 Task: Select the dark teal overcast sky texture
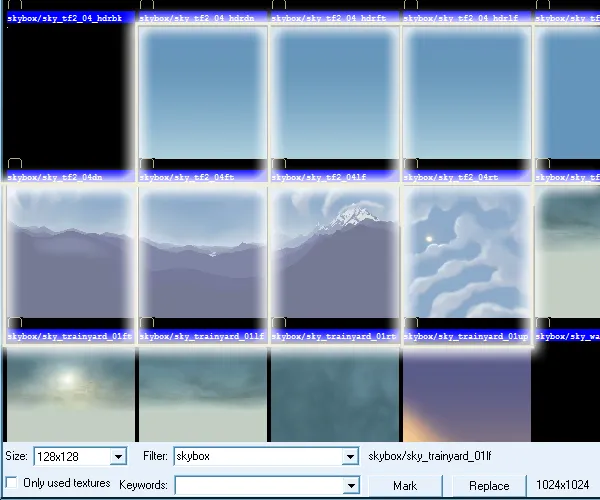[x=334, y=394]
